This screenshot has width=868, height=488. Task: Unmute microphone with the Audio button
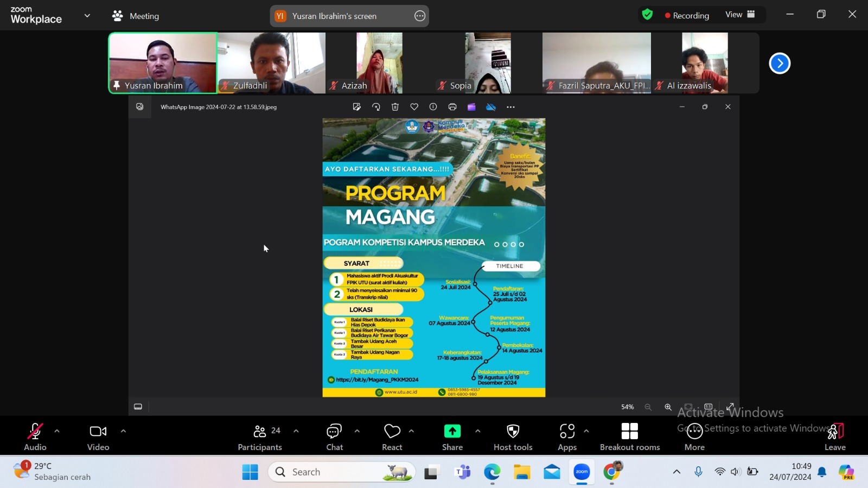(35, 436)
